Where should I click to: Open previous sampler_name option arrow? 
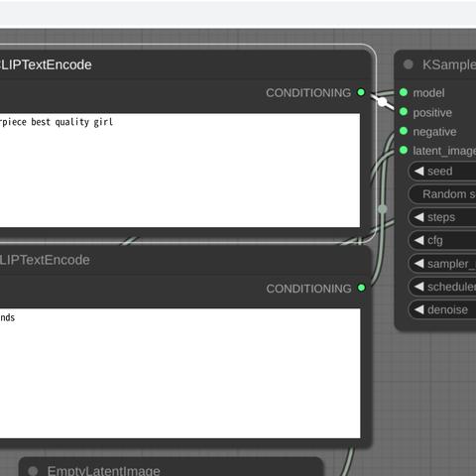click(419, 264)
